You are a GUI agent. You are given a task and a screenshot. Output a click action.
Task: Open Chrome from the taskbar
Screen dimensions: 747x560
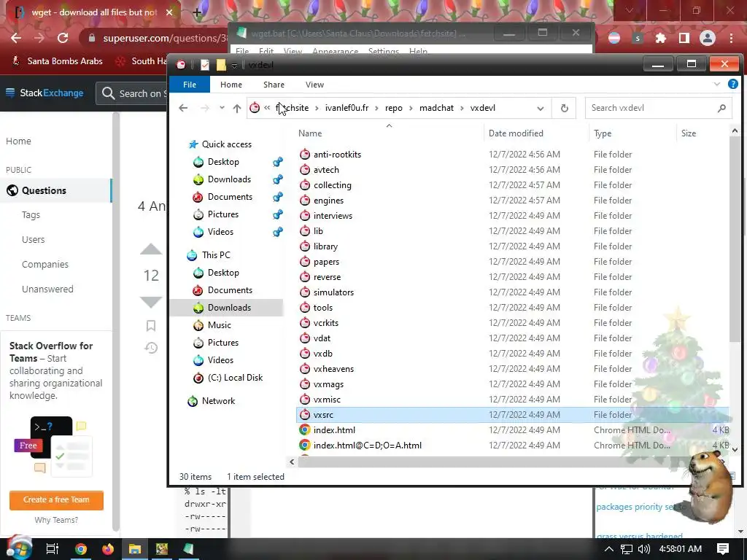pos(80,549)
